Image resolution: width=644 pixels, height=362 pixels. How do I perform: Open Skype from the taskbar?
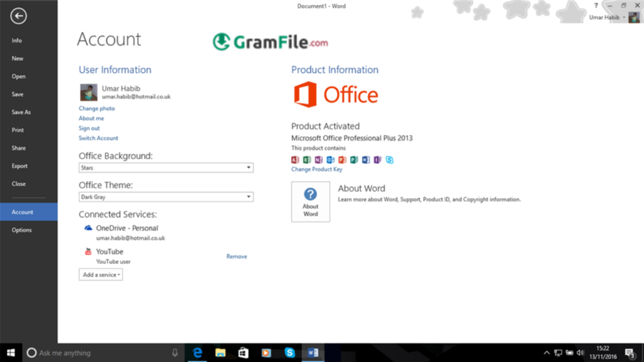289,353
